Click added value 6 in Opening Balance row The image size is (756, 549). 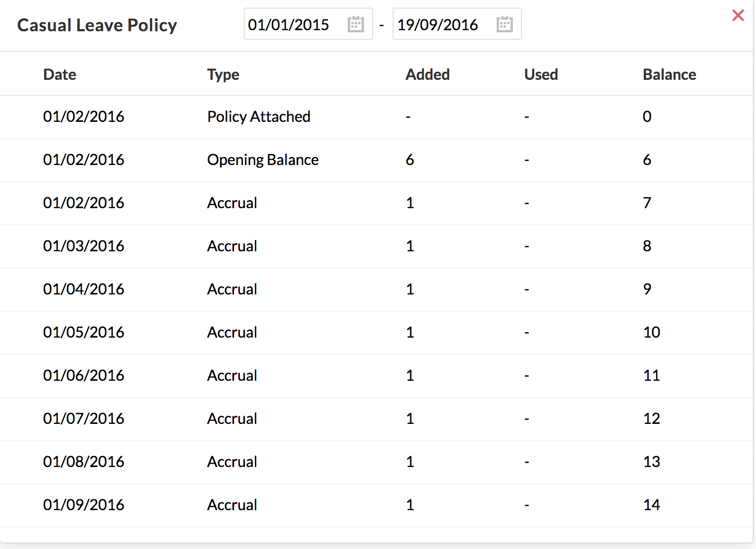tap(410, 160)
